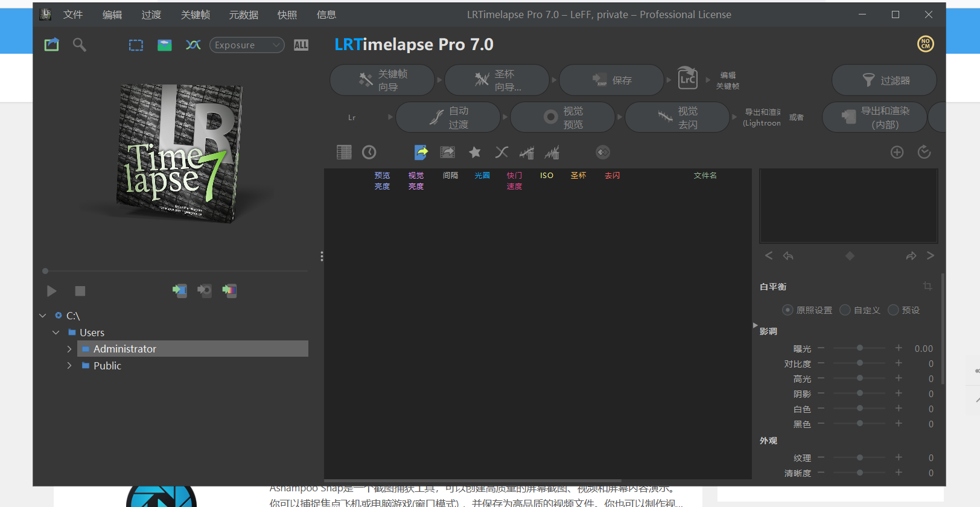Click the crop icon beside 白平衡
Image resolution: width=980 pixels, height=507 pixels.
(927, 286)
